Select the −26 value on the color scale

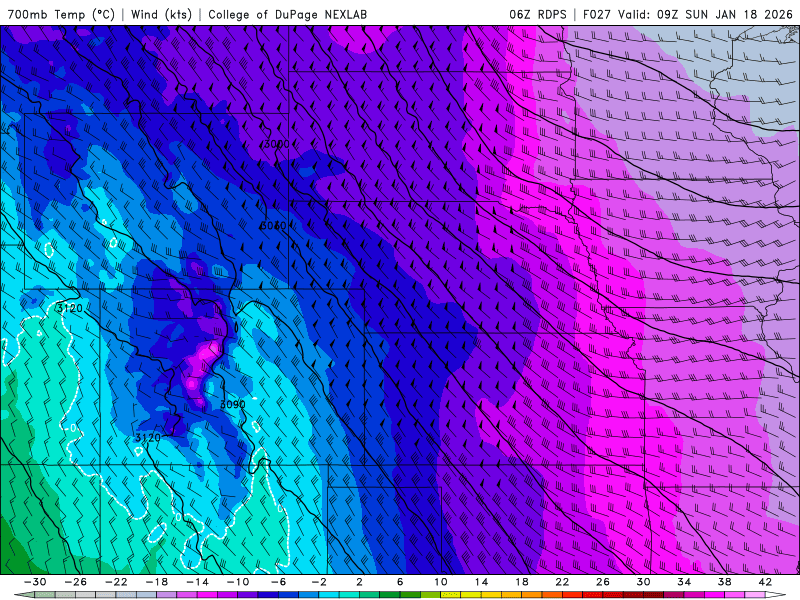point(76,582)
